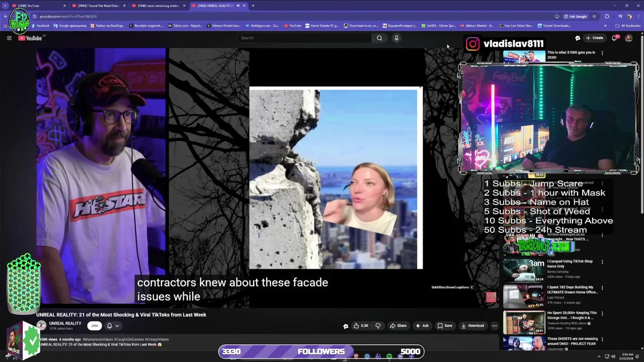The height and width of the screenshot is (362, 644).
Task: Click the Ask button below the video
Action: click(422, 325)
